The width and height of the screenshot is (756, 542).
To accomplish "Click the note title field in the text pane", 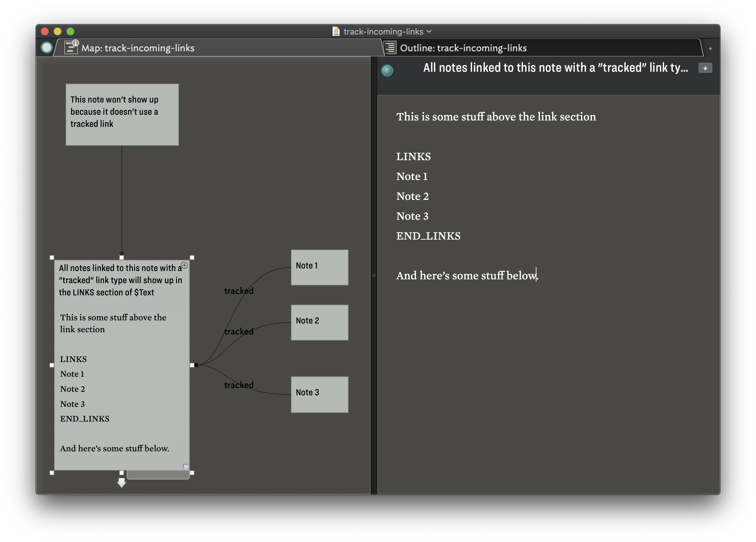I will 555,68.
